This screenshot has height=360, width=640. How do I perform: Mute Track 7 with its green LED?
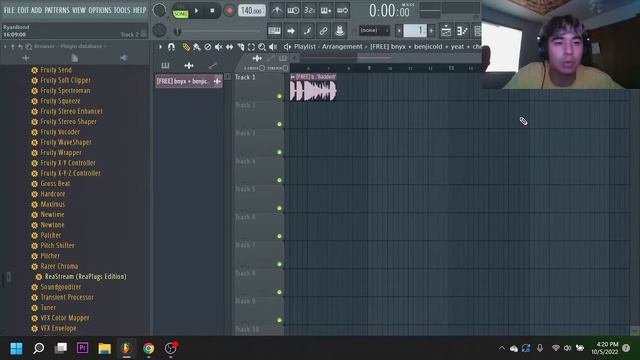point(280,264)
